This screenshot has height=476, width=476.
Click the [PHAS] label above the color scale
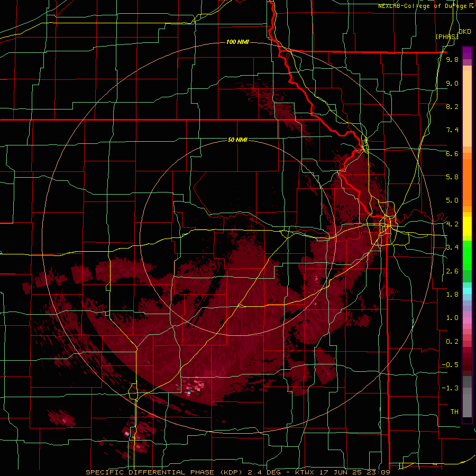tap(447, 36)
